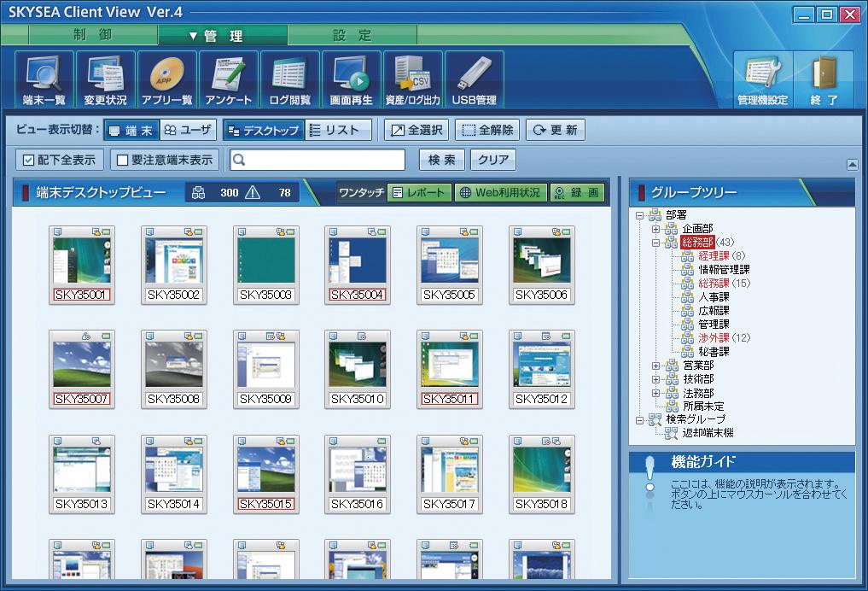Viewport: 868px width, 591px height.
Task: Launch the 画面再生 screen playback icon
Action: [x=351, y=79]
